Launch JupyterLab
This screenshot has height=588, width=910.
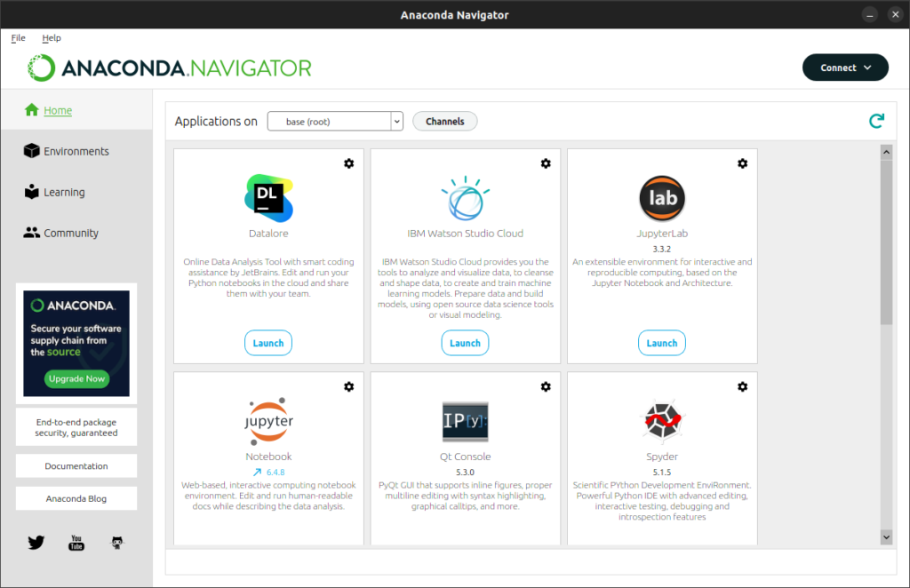coord(661,343)
